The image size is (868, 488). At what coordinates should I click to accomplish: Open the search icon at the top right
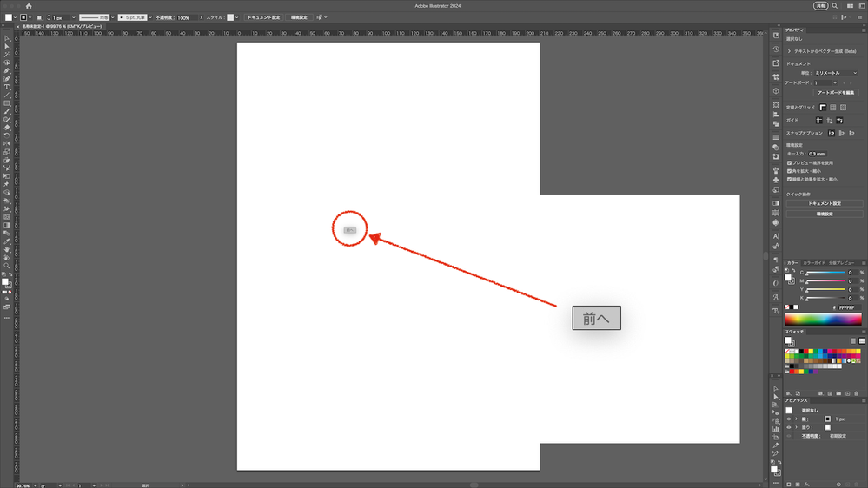(x=835, y=6)
